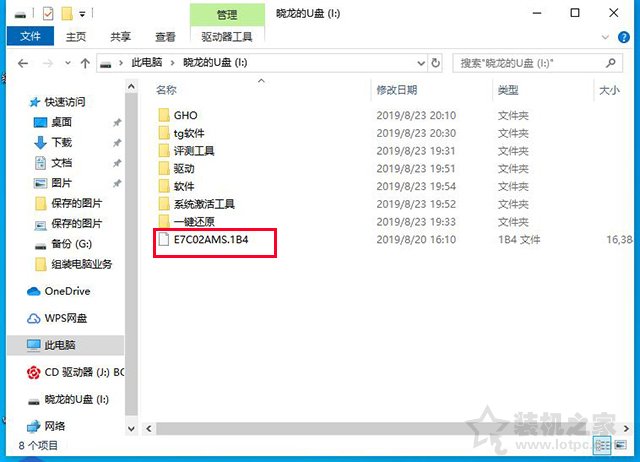
Task: Switch to details view icon
Action: pyautogui.click(x=602, y=445)
